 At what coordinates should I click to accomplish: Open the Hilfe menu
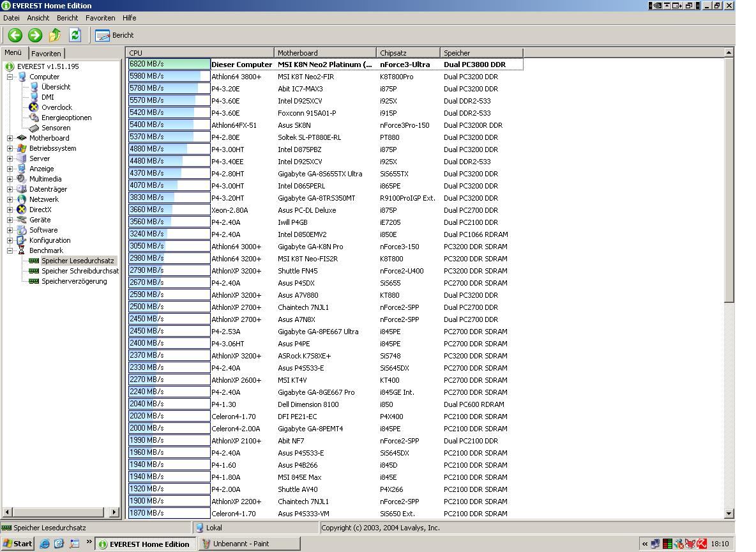pos(129,18)
